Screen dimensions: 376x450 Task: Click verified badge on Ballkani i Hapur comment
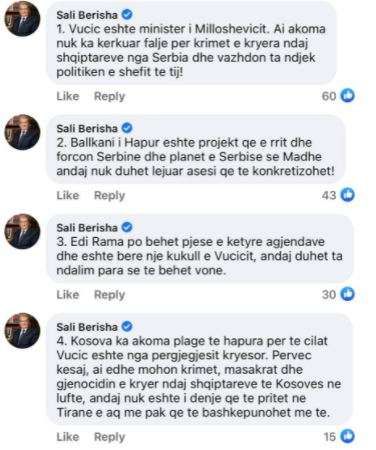[x=127, y=128]
